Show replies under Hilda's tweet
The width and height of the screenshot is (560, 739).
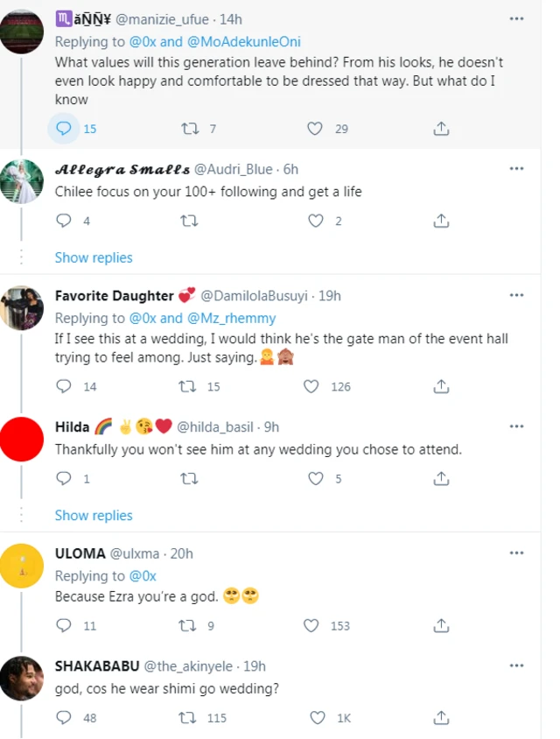tap(94, 515)
